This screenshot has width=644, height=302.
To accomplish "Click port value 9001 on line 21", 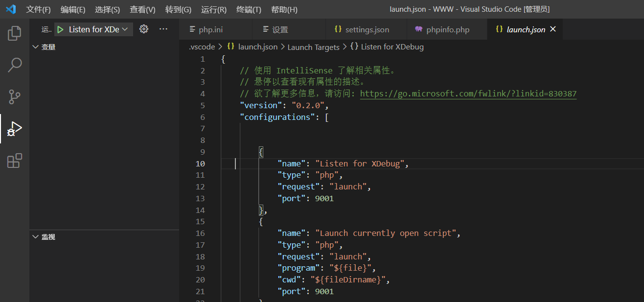I will click(x=324, y=292).
